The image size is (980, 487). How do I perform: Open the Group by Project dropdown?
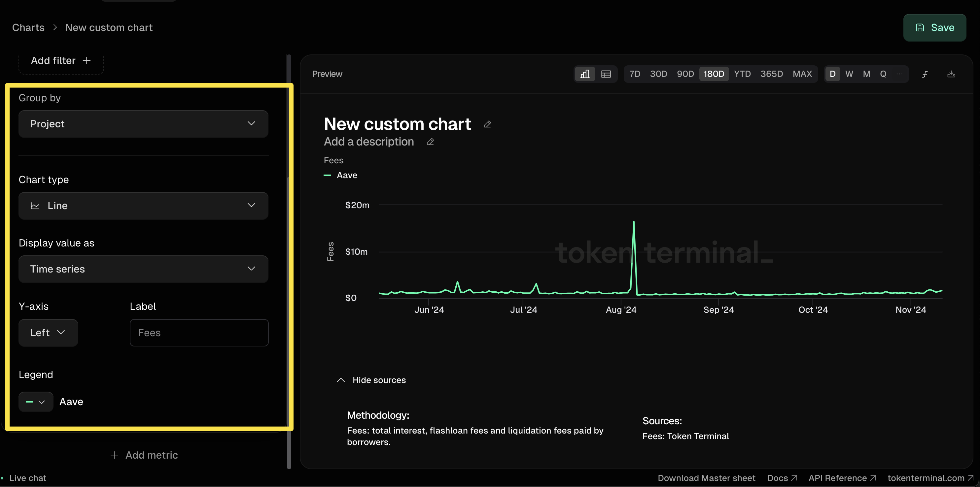tap(143, 124)
